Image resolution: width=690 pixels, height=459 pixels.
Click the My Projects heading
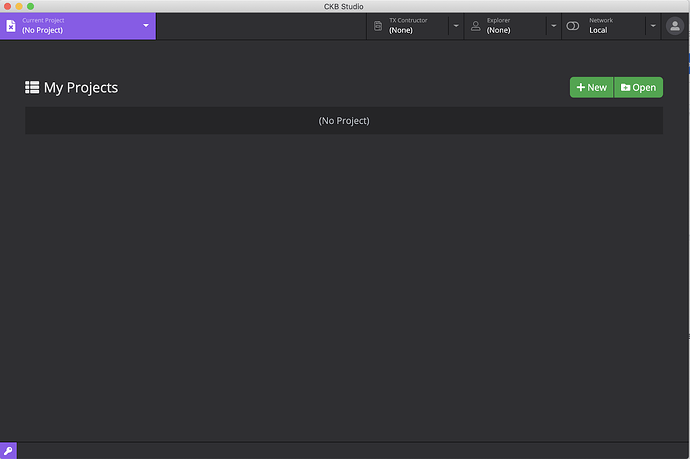[x=81, y=87]
